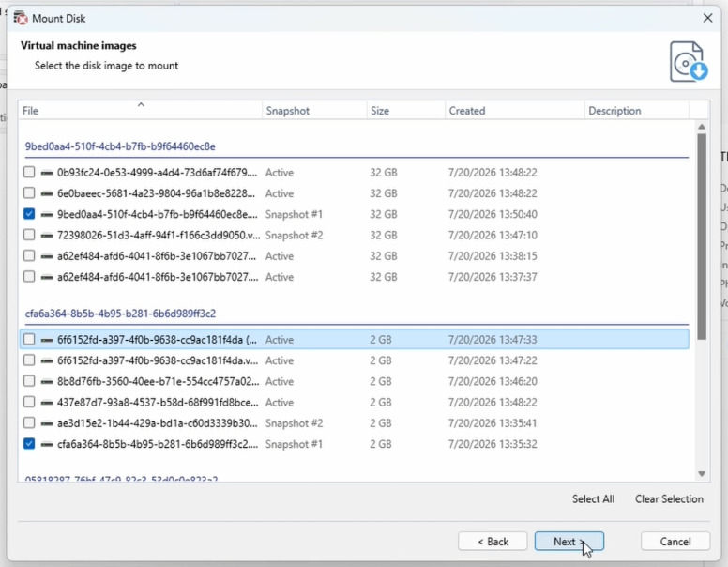Click Snapshot #2 cell in 72398026 row
This screenshot has height=567, width=728.
(294, 236)
